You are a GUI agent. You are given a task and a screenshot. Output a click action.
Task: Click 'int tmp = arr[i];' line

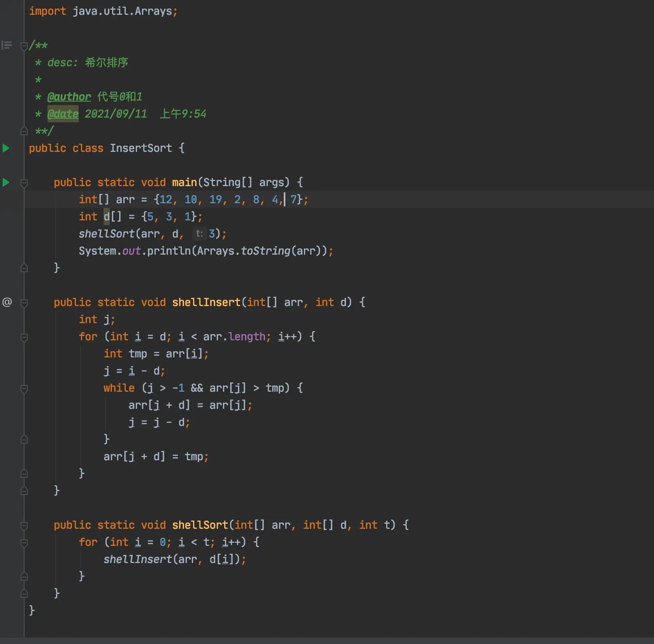coord(156,354)
